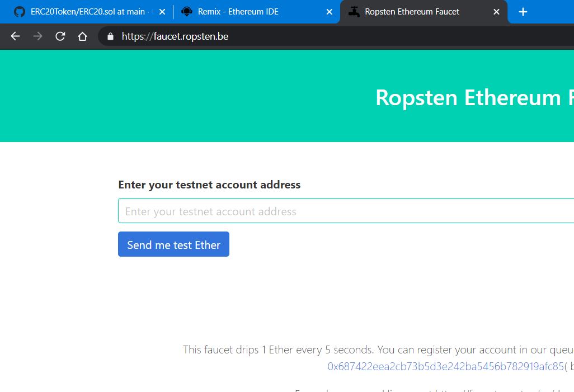Click the testnet account address field
Viewport: 574px width, 392px height.
(x=346, y=211)
